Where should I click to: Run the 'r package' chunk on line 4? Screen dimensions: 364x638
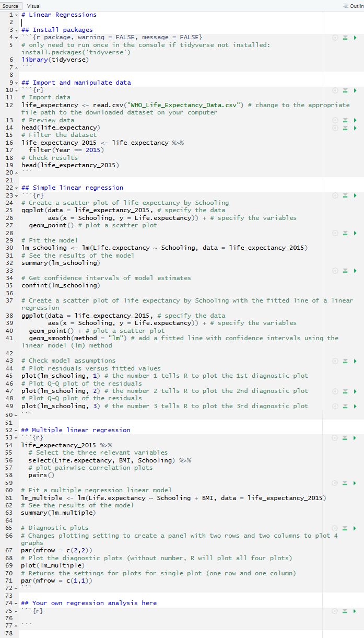point(355,38)
